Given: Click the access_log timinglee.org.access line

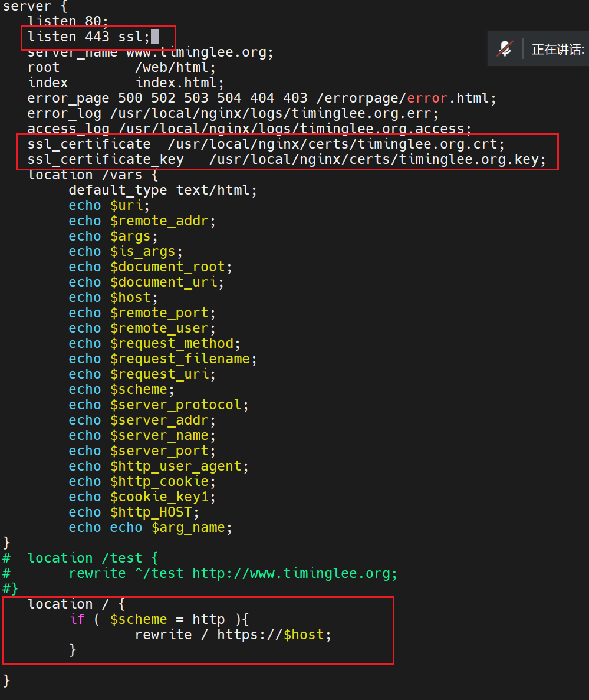Looking at the screenshot, I should pyautogui.click(x=249, y=129).
